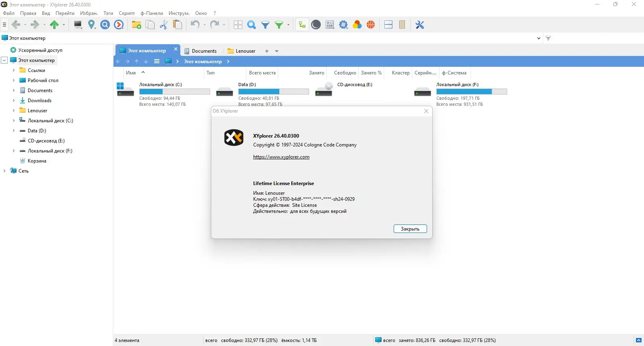Open the green filter dropdown arrow
The image size is (644, 346).
click(288, 25)
